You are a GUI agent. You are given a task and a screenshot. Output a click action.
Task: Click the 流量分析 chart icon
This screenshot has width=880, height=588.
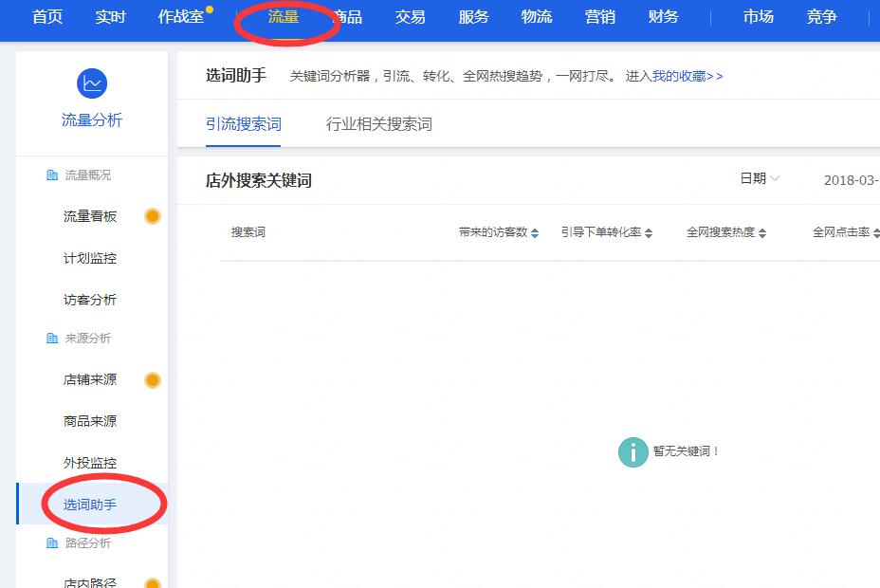click(92, 83)
